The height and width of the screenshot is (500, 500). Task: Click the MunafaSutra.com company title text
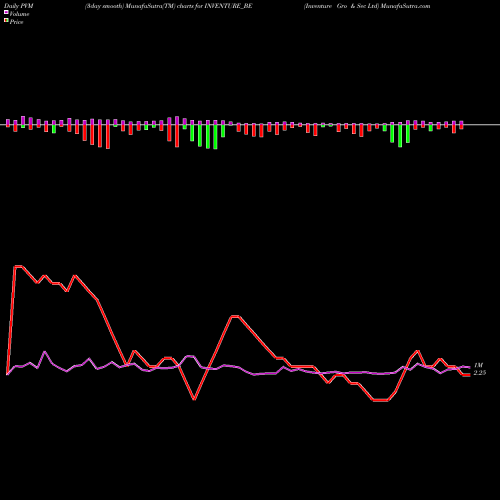(367, 6)
